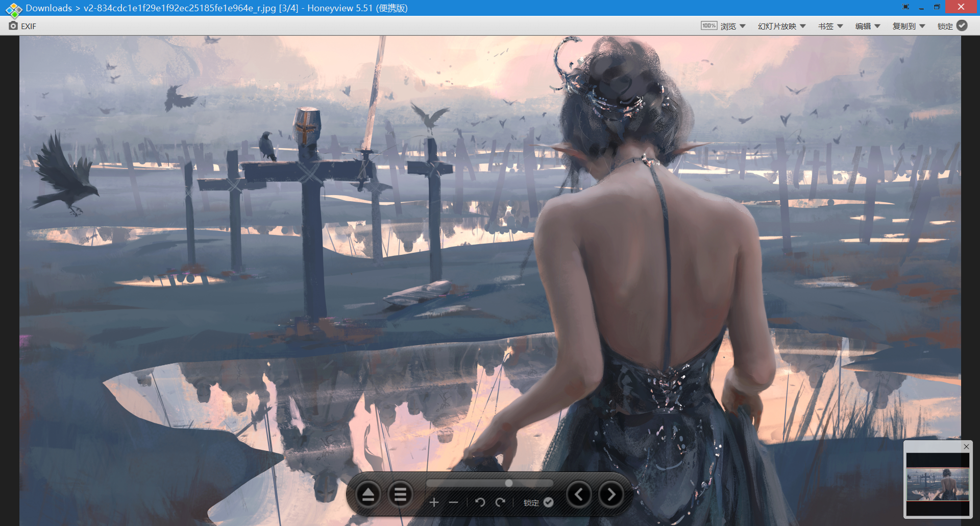980x526 pixels.
Task: Open the 幻灯片放映 menu
Action: [777, 26]
